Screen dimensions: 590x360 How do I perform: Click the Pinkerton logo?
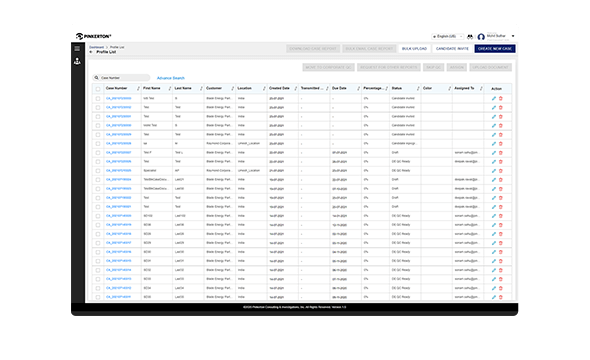click(x=93, y=36)
